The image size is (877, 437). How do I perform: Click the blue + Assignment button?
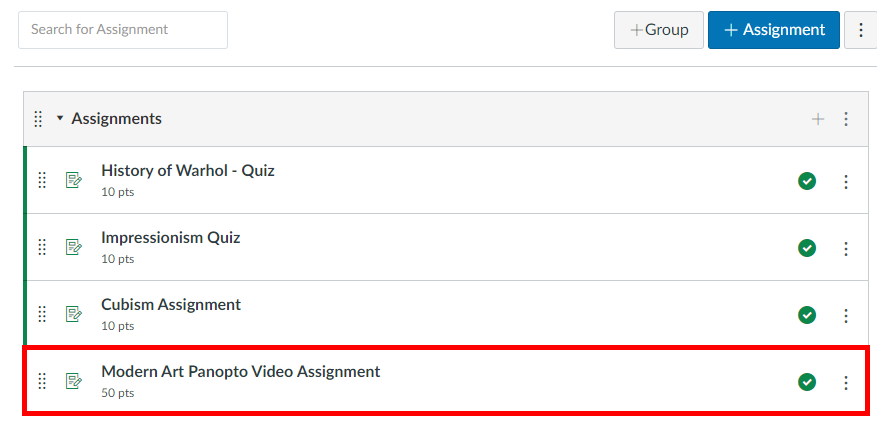pyautogui.click(x=774, y=30)
